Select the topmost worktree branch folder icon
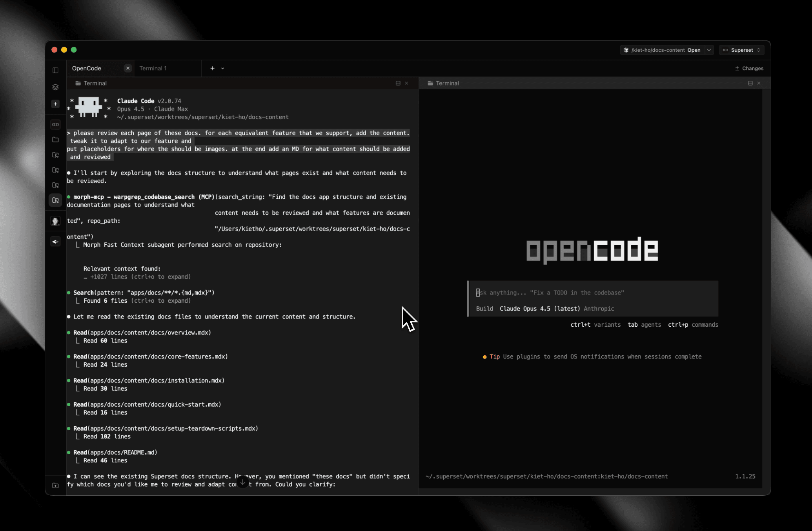812x531 pixels. tap(55, 155)
